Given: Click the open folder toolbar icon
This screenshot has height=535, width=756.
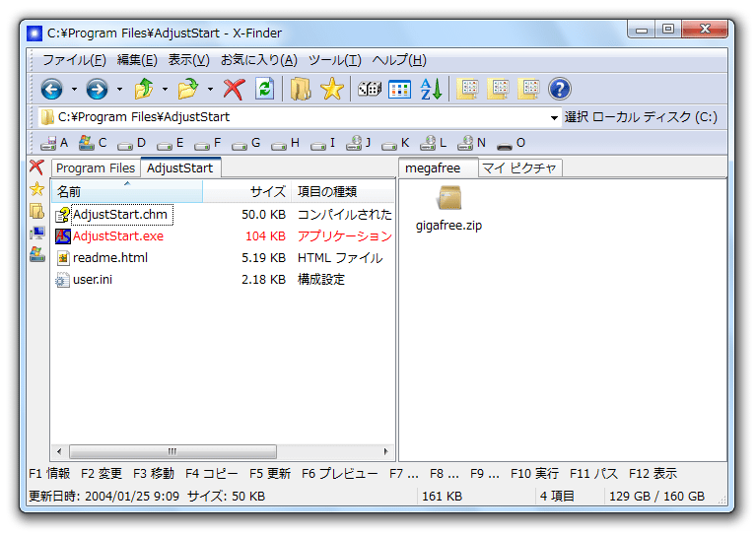Looking at the screenshot, I should pyautogui.click(x=188, y=89).
